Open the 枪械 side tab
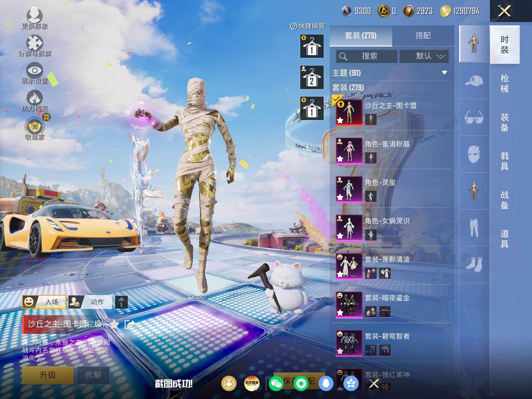The image size is (532, 399). (504, 84)
